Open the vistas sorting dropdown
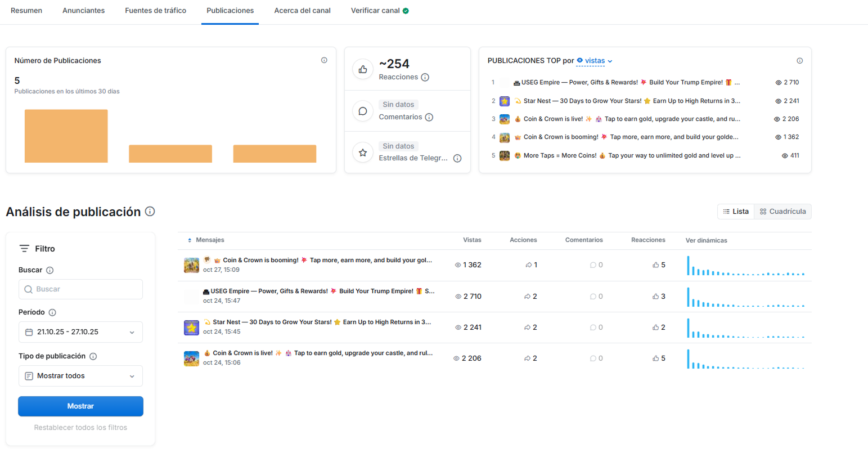The width and height of the screenshot is (868, 453). 595,61
